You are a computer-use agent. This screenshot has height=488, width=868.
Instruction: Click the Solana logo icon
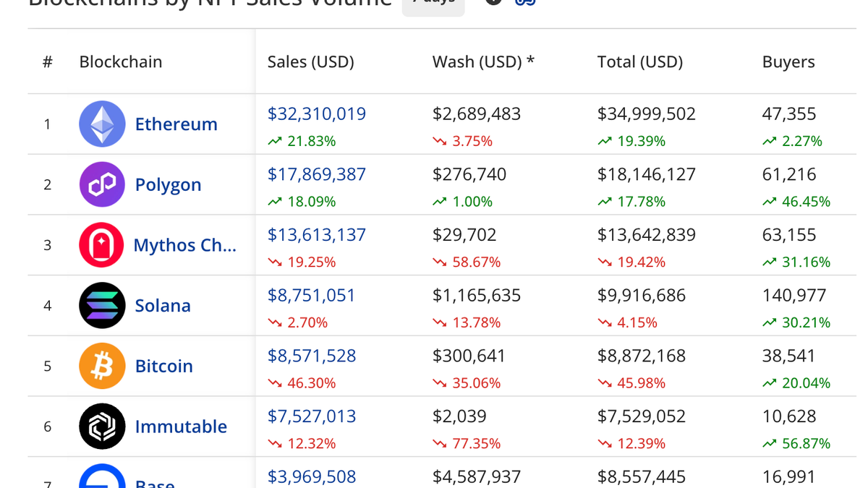(x=102, y=306)
